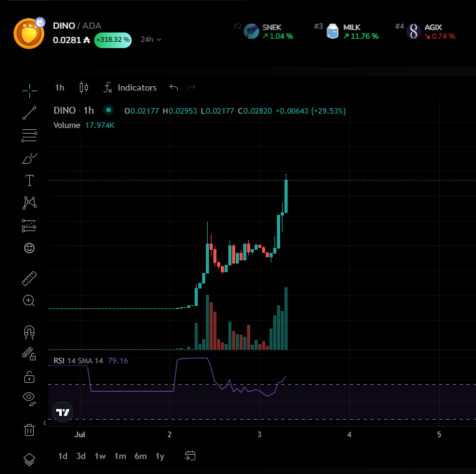
Task: Select the ruler measure tool
Action: pyautogui.click(x=29, y=279)
